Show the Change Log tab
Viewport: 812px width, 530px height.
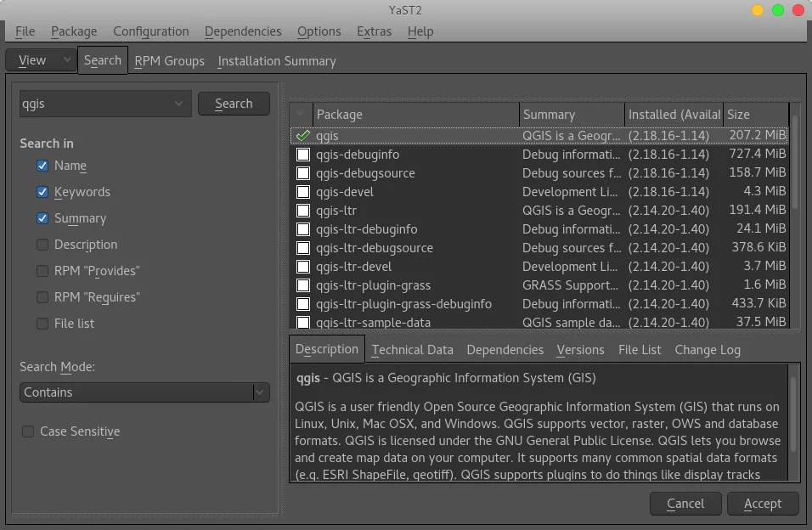tap(708, 350)
